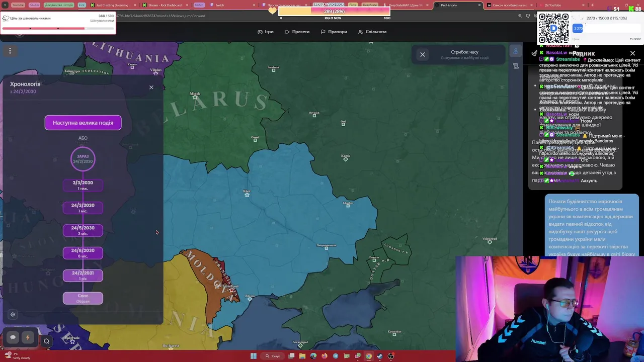644x362 pixels.
Task: Switch to the DeepStateMAP browser tab
Action: (405, 5)
